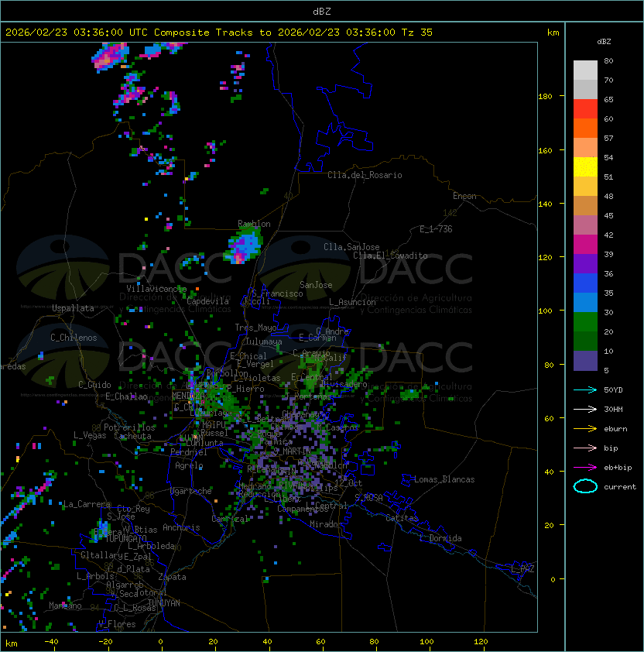The width and height of the screenshot is (644, 652).
Task: Select the 'C_Chilenos' place label
Action: coord(74,338)
